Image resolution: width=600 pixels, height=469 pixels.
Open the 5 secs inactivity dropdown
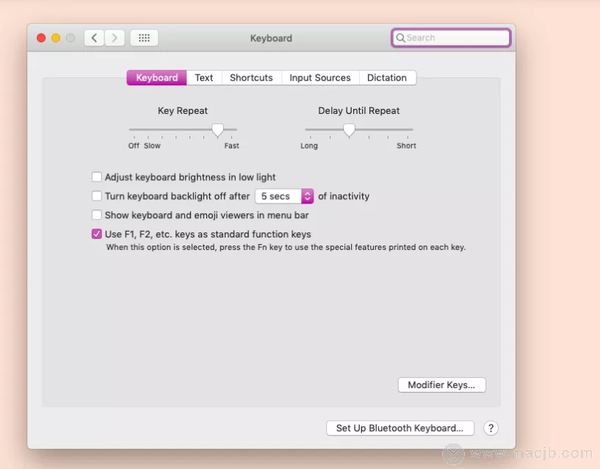tap(284, 196)
